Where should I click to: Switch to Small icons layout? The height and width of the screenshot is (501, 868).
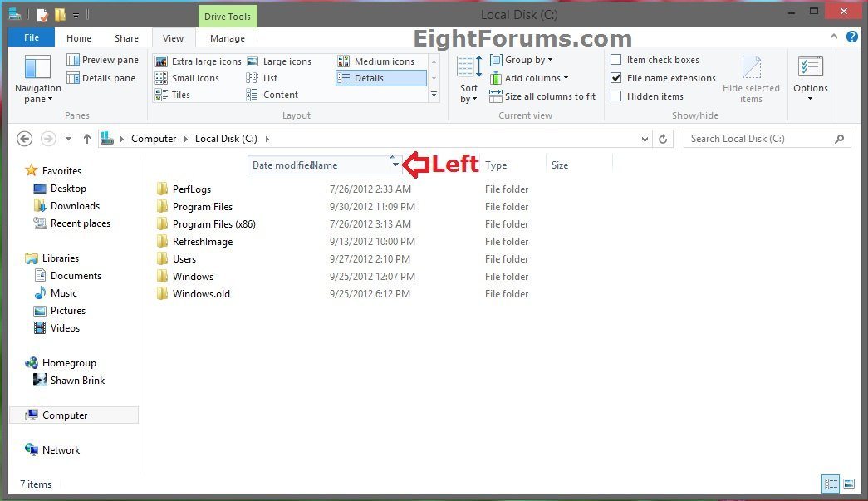(x=187, y=78)
